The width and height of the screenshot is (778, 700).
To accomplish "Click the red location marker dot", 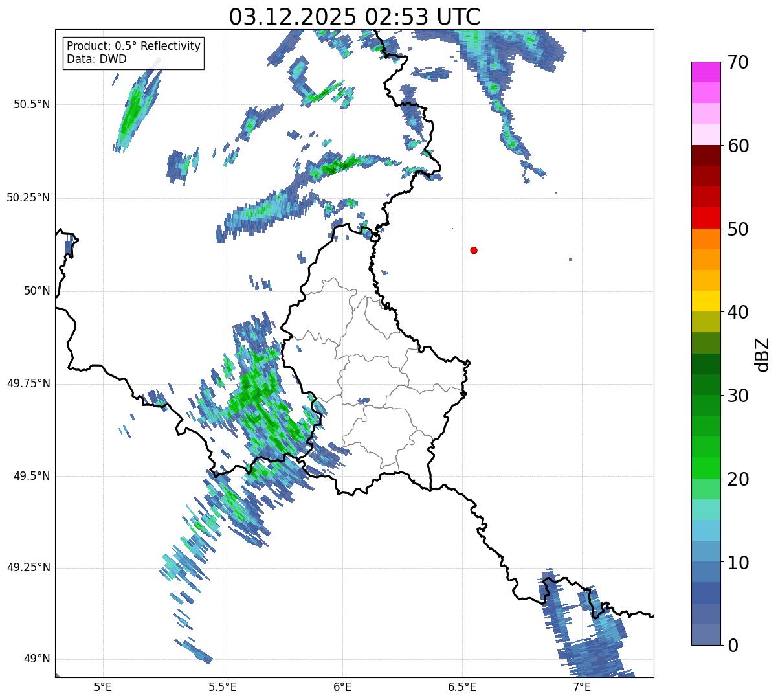I will coord(474,250).
